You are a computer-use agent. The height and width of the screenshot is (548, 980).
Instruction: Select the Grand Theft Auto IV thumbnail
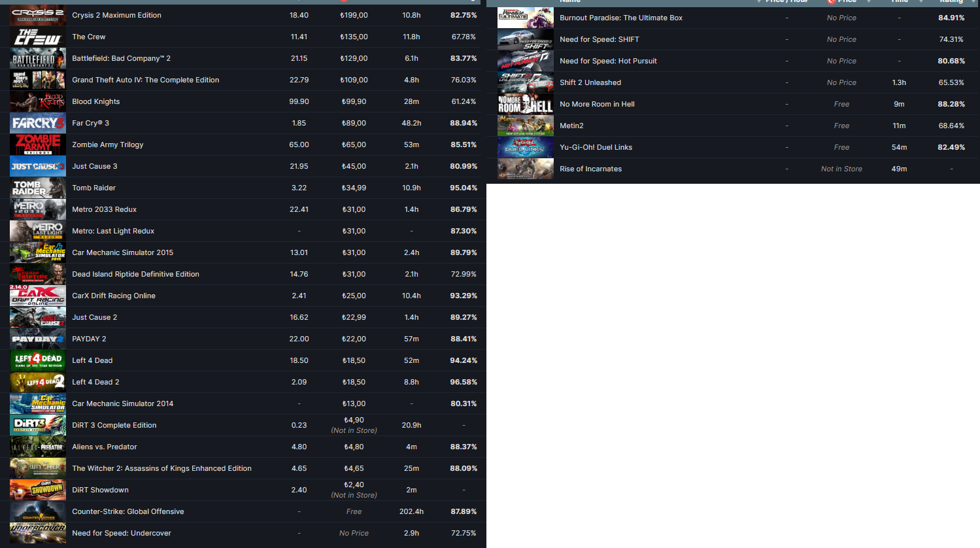tap(38, 80)
